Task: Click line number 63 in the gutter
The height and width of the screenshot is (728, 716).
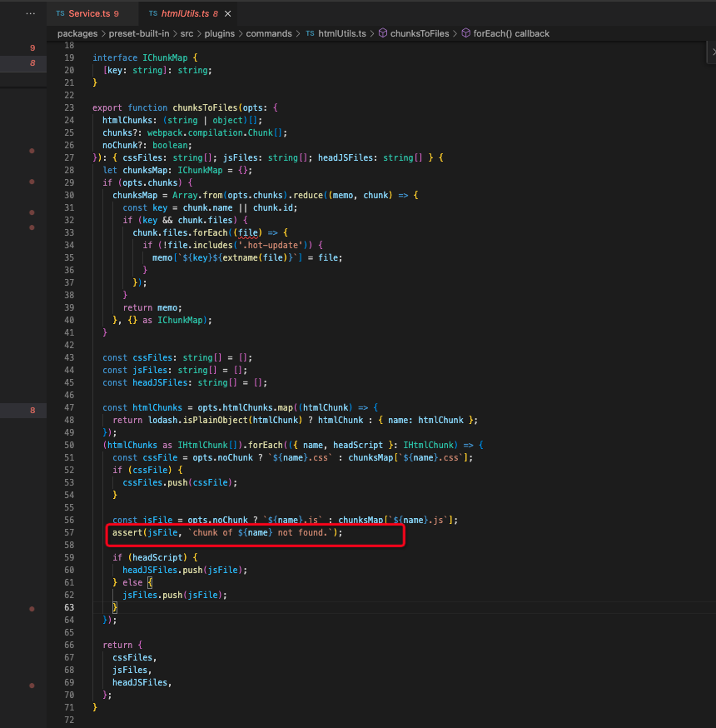Action: point(69,607)
